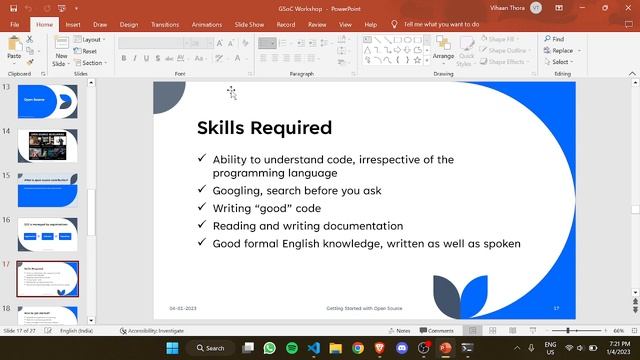This screenshot has height=360, width=640.
Task: Click the Windows Start button
Action: (172, 348)
